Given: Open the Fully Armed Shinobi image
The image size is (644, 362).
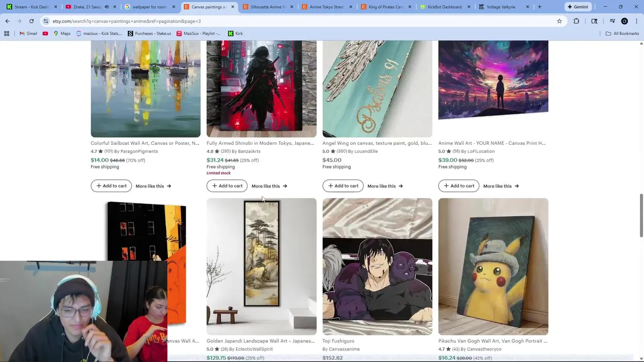Looking at the screenshot, I should click(262, 89).
